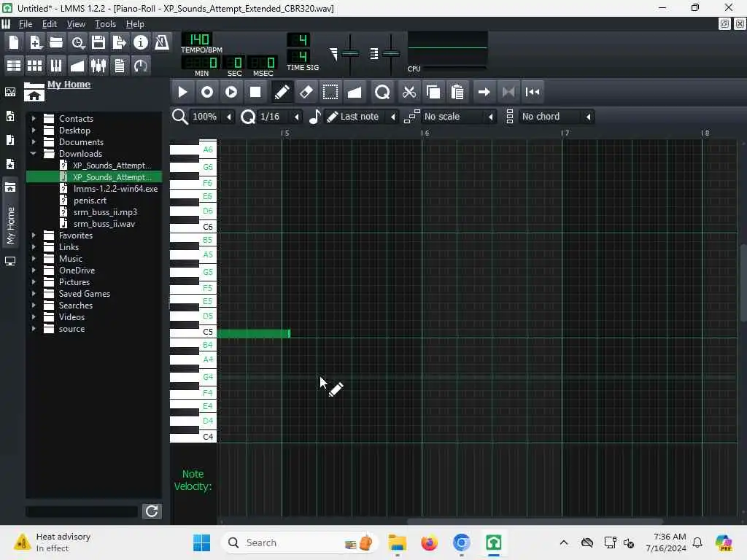This screenshot has height=560, width=747.
Task: Toggle the after-stop playhead behavior button
Action: [x=533, y=92]
